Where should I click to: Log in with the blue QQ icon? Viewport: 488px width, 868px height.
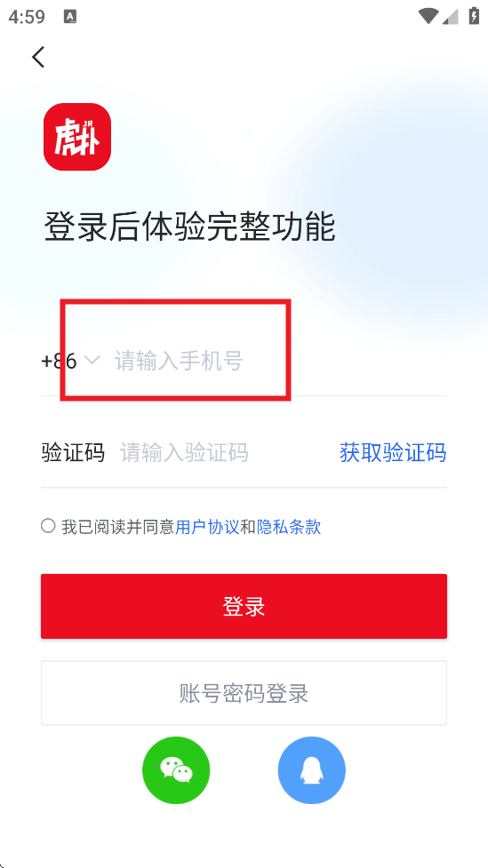312,770
